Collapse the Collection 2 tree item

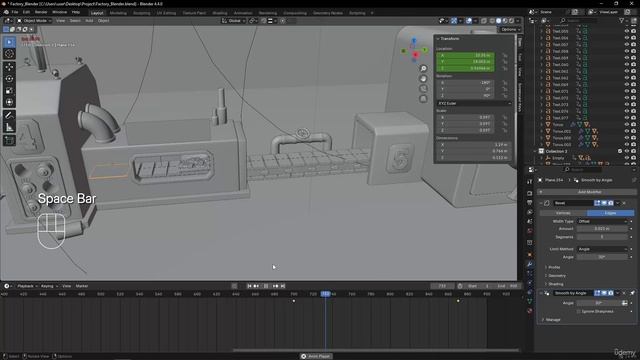(x=535, y=151)
